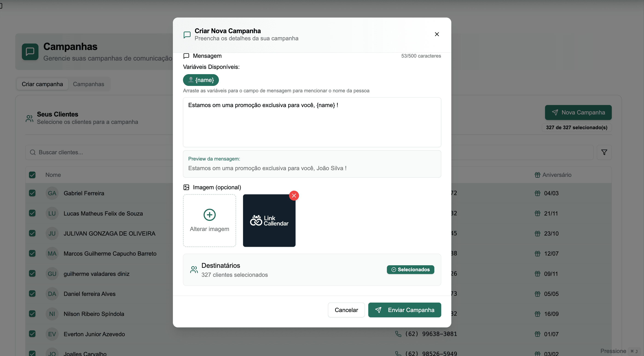Untick the Daniel ferreira Alves checkbox
The width and height of the screenshot is (644, 356).
click(32, 293)
